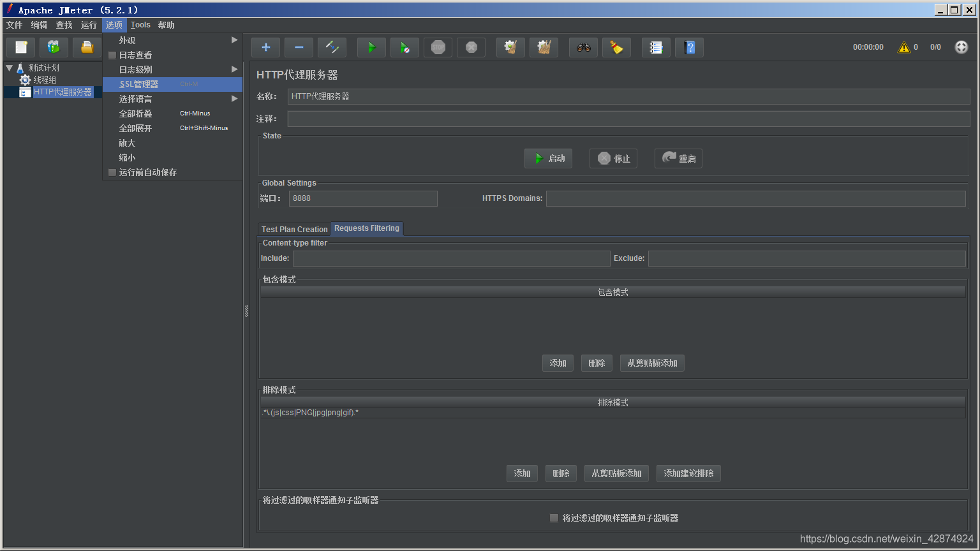
Task: Click the Content-type Exclude field
Action: 806,258
